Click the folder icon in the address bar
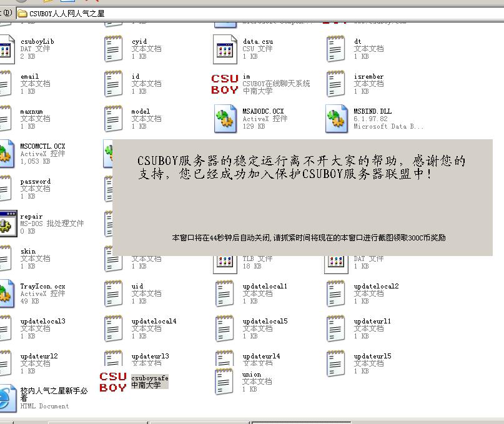504x424 pixels. [x=22, y=14]
